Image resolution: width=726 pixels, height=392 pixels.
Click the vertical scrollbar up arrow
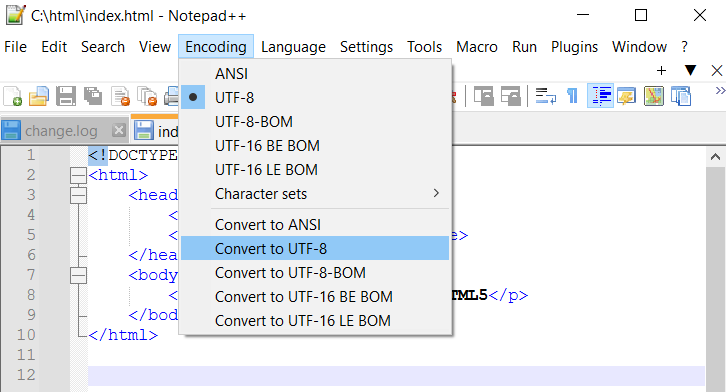tap(715, 157)
